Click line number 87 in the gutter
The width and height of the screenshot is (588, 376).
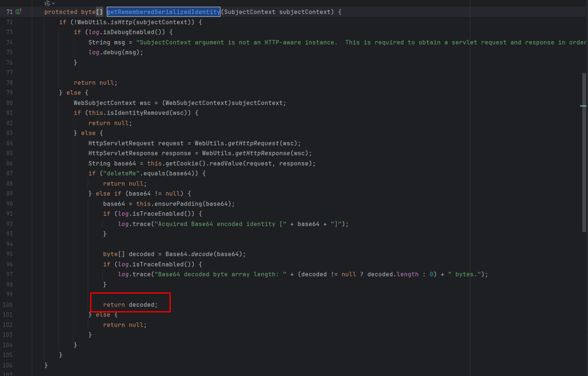click(x=9, y=174)
